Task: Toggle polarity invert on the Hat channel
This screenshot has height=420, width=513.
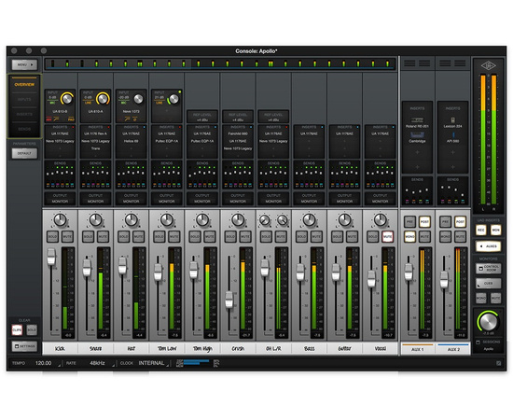Action: 135,119
